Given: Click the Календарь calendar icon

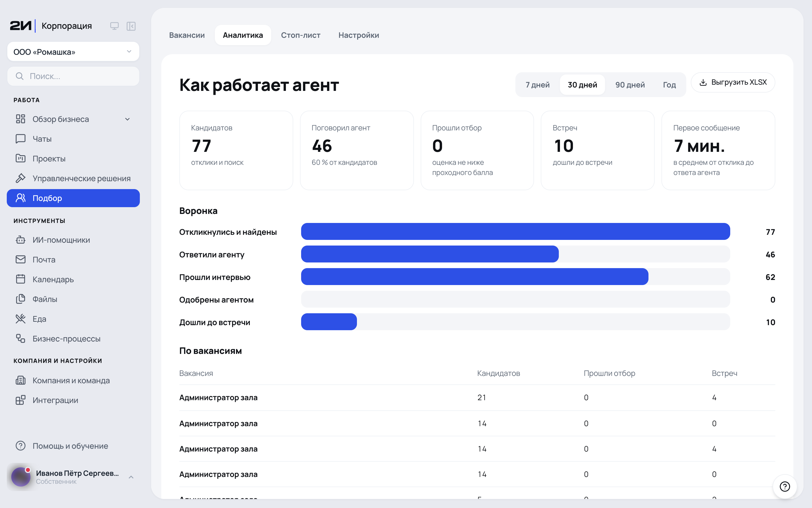Looking at the screenshot, I should [21, 279].
